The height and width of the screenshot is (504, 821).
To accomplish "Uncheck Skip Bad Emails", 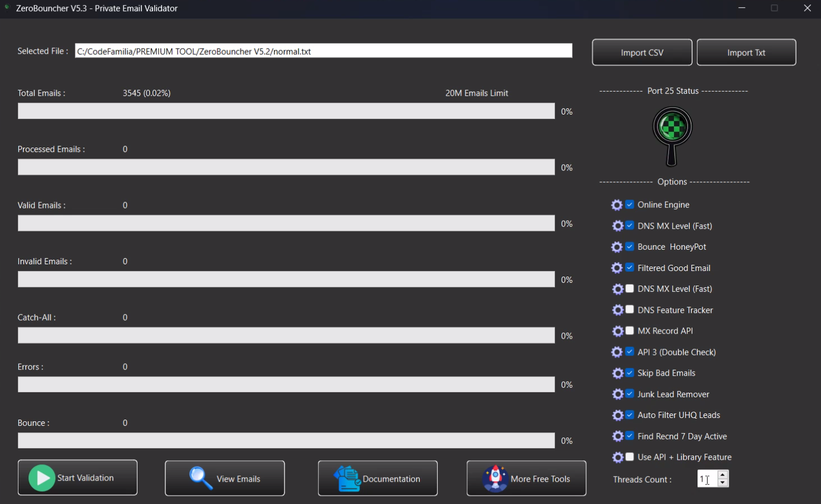I will (x=630, y=373).
